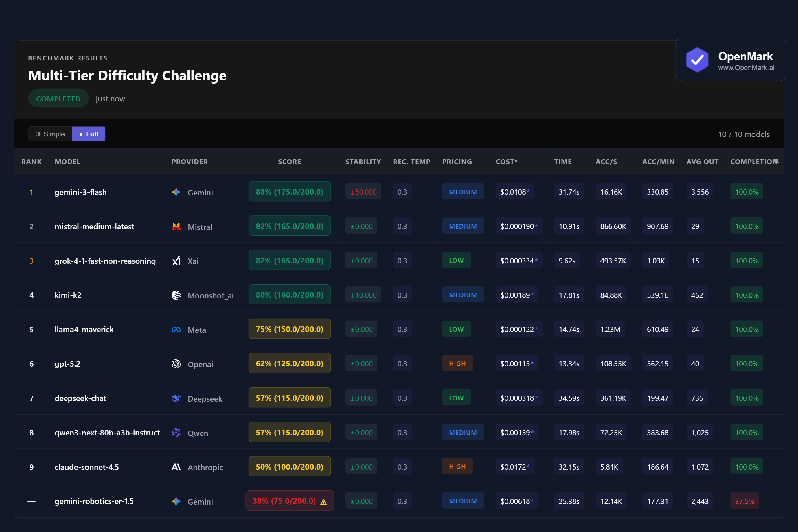
Task: Click the Moonshot_ai provider icon
Action: pyautogui.click(x=176, y=295)
